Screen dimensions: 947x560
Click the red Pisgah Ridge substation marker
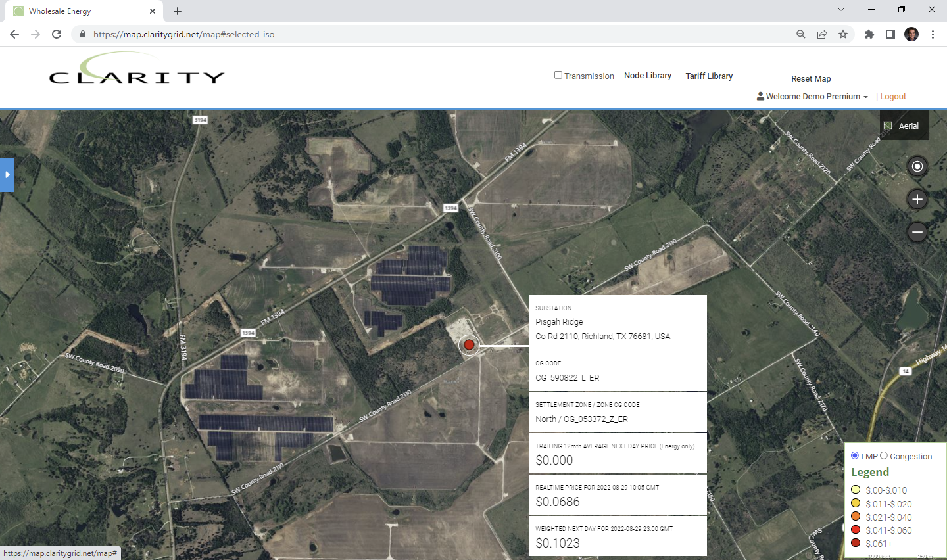coord(469,344)
